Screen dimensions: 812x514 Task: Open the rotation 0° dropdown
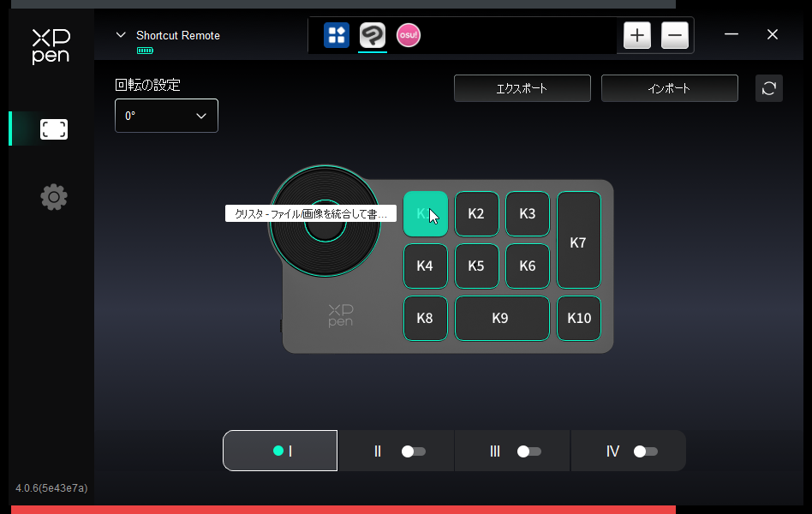coord(166,116)
